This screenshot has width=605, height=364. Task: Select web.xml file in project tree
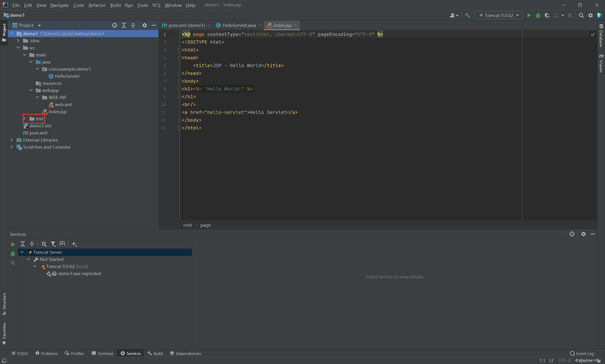pos(63,104)
